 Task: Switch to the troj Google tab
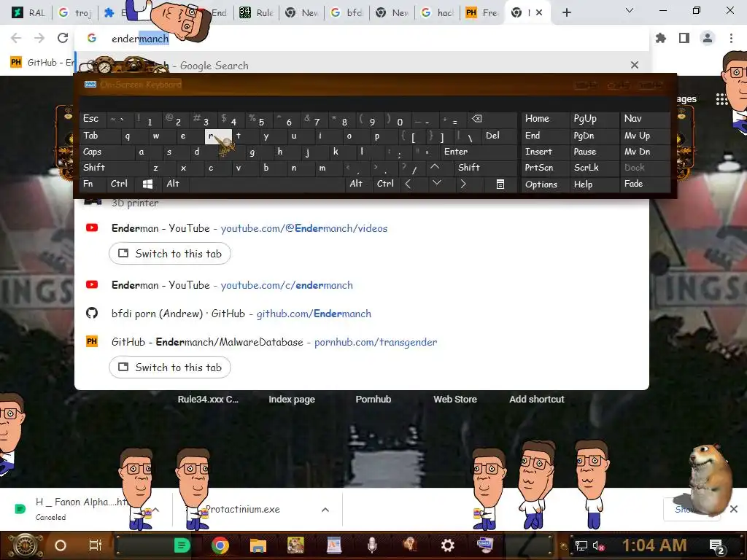74,12
